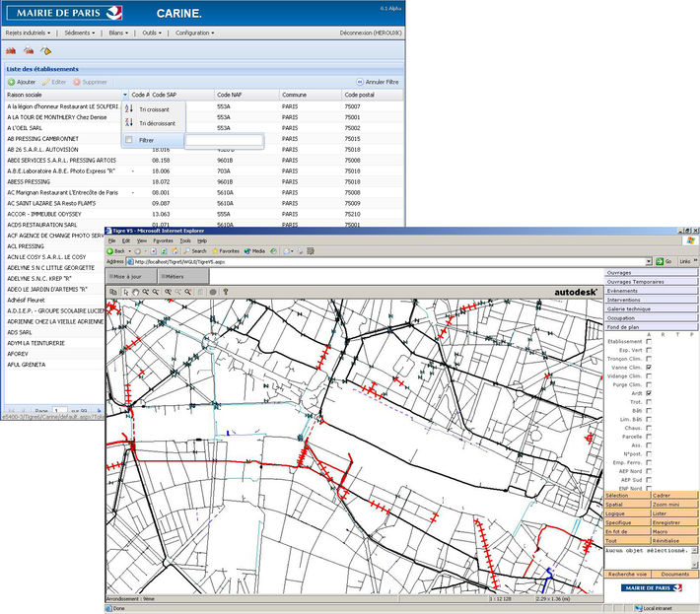
Task: Click the Favorites star button in IE toolbar
Action: 226,251
